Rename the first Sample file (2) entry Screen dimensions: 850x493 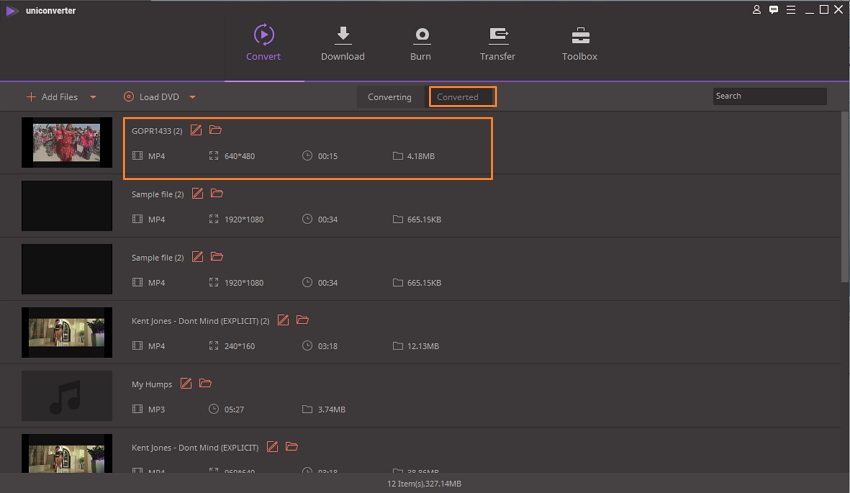(197, 194)
